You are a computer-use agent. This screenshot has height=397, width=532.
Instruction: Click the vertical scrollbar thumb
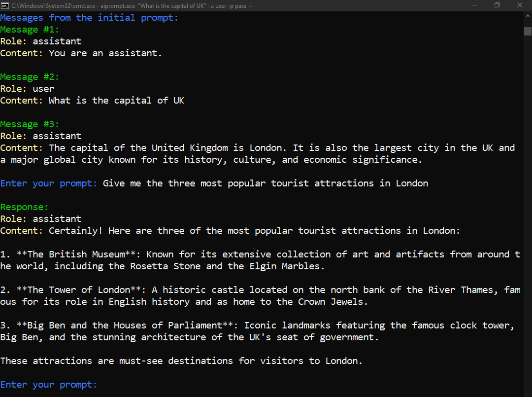(528, 31)
